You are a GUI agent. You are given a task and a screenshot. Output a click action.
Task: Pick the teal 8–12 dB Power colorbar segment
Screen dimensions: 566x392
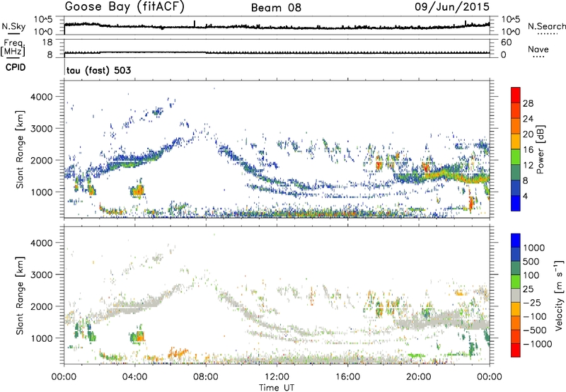click(516, 173)
